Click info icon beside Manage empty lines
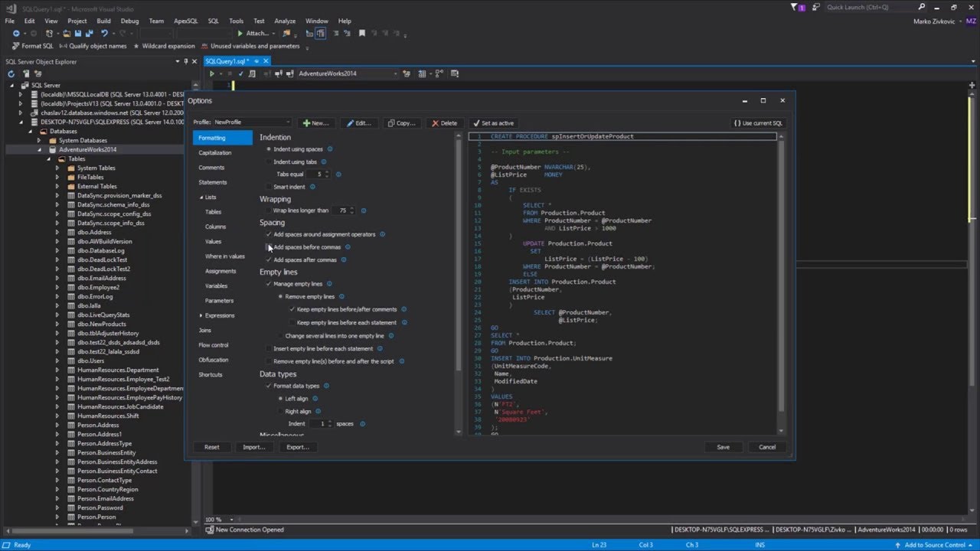 coord(329,284)
